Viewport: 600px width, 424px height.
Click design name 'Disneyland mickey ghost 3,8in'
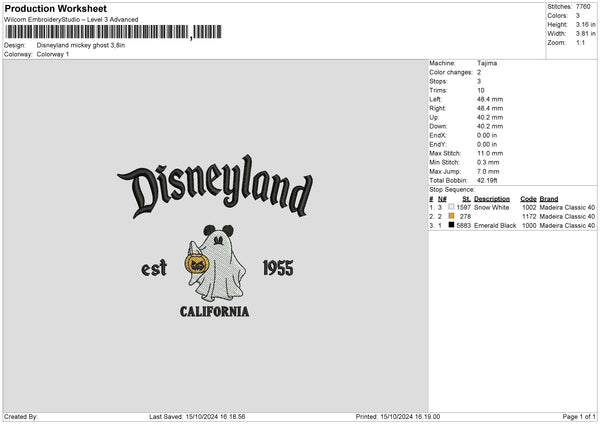(81, 45)
